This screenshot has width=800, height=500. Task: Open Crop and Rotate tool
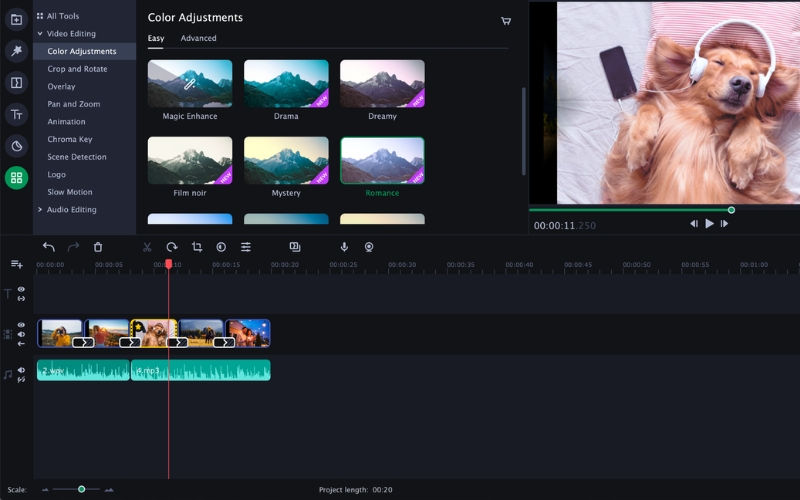click(x=78, y=69)
